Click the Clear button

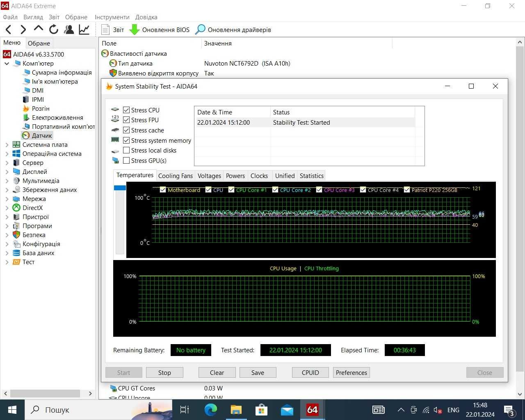pyautogui.click(x=217, y=372)
